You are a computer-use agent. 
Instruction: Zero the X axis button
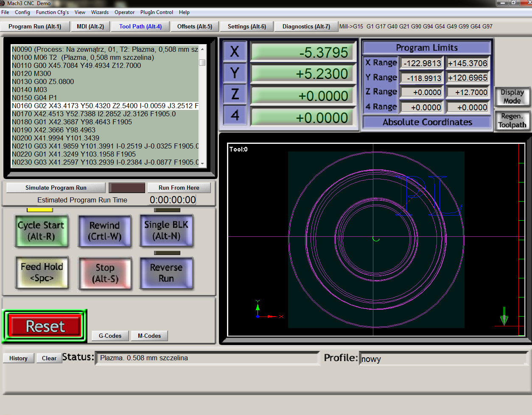pos(235,52)
